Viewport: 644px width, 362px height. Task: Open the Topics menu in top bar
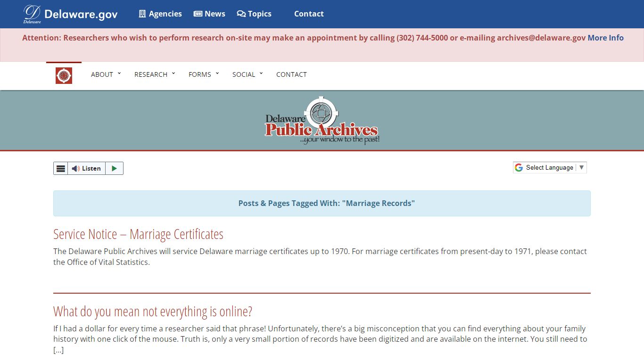pyautogui.click(x=254, y=14)
